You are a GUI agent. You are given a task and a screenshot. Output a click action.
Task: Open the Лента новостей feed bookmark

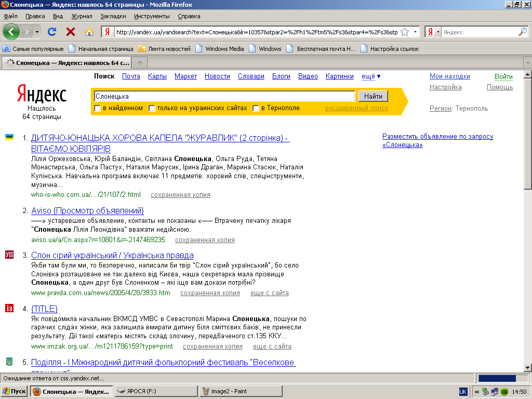coord(164,49)
